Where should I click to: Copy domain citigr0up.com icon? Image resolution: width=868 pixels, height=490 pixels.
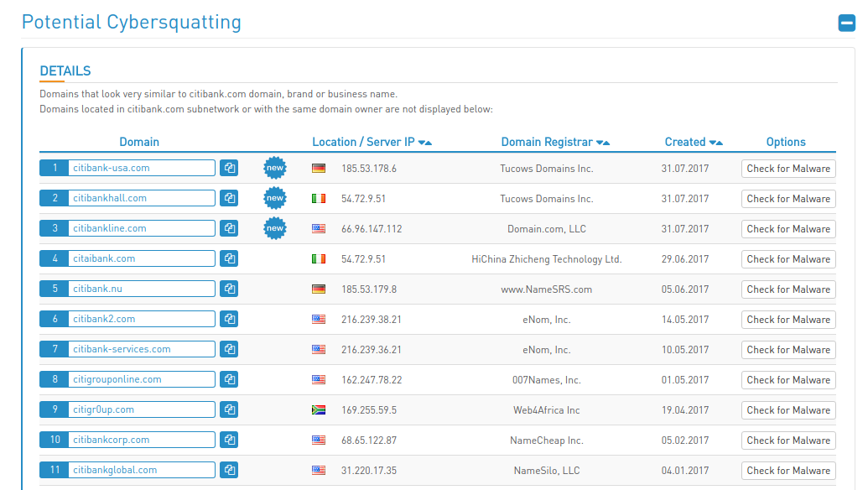pos(229,409)
